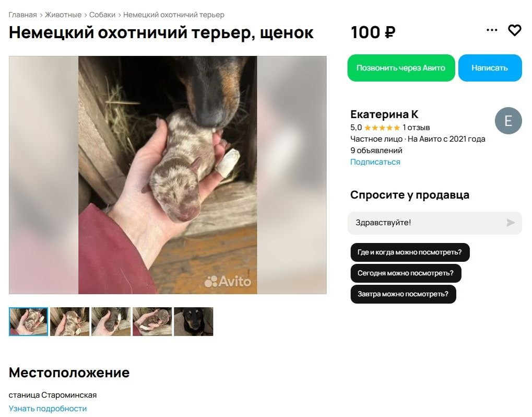Open Животные breadcrumb category
This screenshot has height=417, width=532.
(63, 15)
